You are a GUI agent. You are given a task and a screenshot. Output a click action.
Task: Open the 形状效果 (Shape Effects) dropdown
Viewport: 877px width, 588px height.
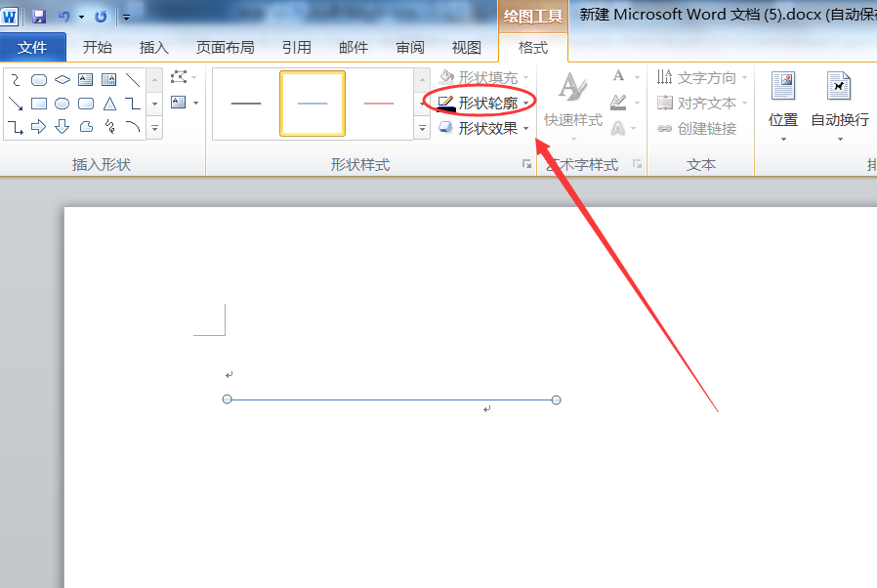click(x=483, y=128)
